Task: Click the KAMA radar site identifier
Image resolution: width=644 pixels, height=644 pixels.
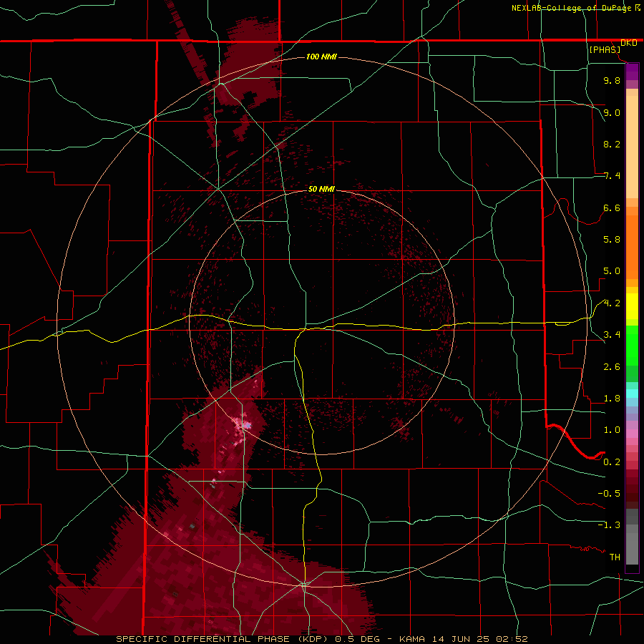Action: (x=414, y=639)
